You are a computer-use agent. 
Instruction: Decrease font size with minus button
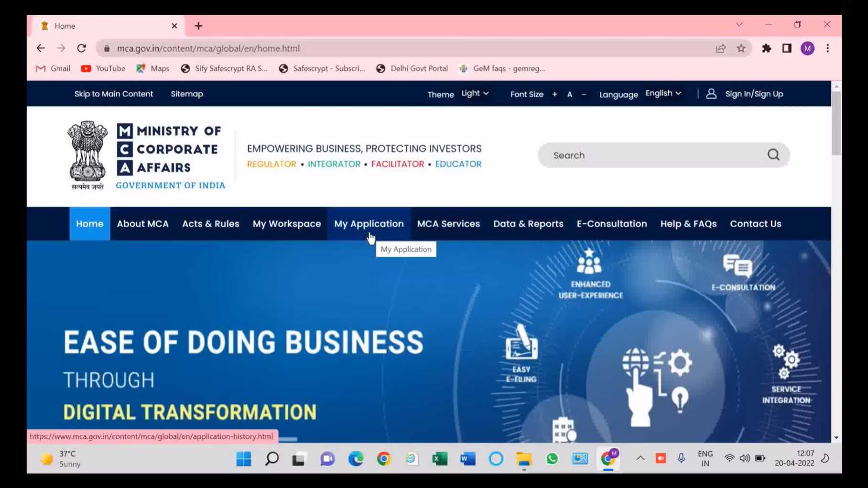click(x=584, y=94)
